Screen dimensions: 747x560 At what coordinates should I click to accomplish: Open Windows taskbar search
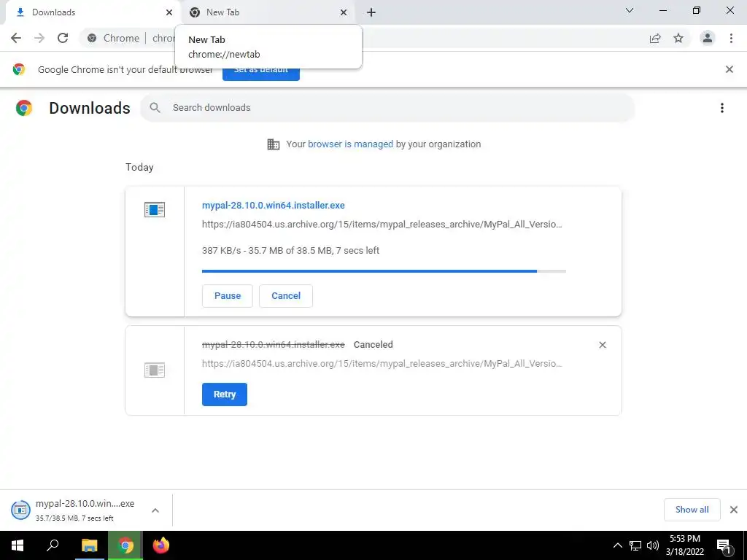point(53,545)
